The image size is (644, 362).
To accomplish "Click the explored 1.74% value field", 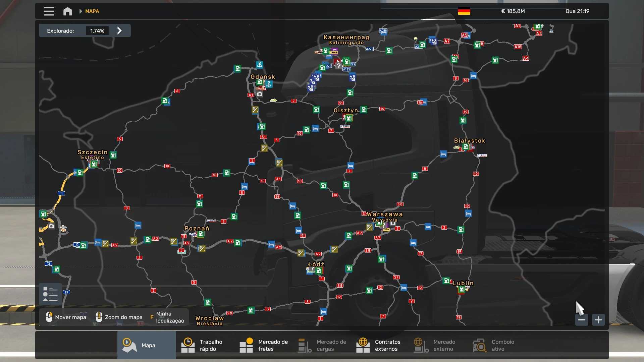I will click(x=97, y=31).
